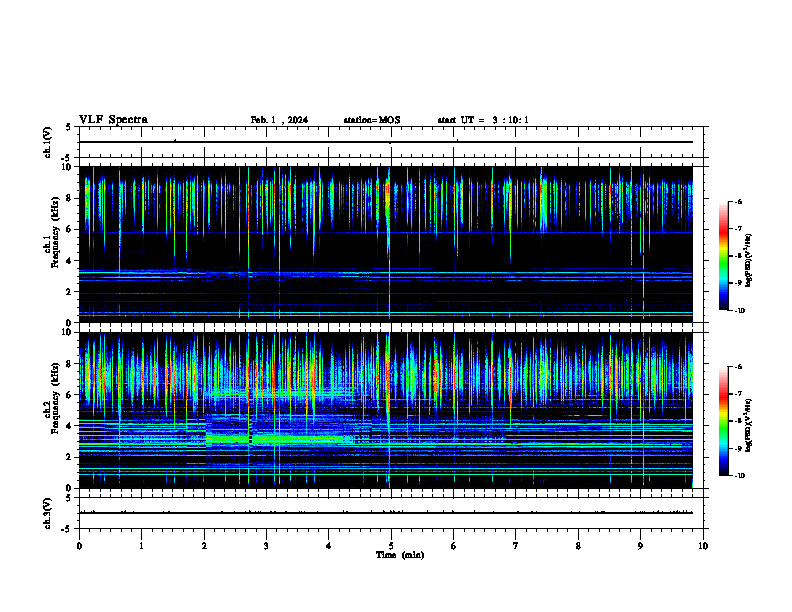The width and height of the screenshot is (792, 612).
Task: Click the "8" kHz tick on ch.1 frequency axis
Action: [x=69, y=198]
